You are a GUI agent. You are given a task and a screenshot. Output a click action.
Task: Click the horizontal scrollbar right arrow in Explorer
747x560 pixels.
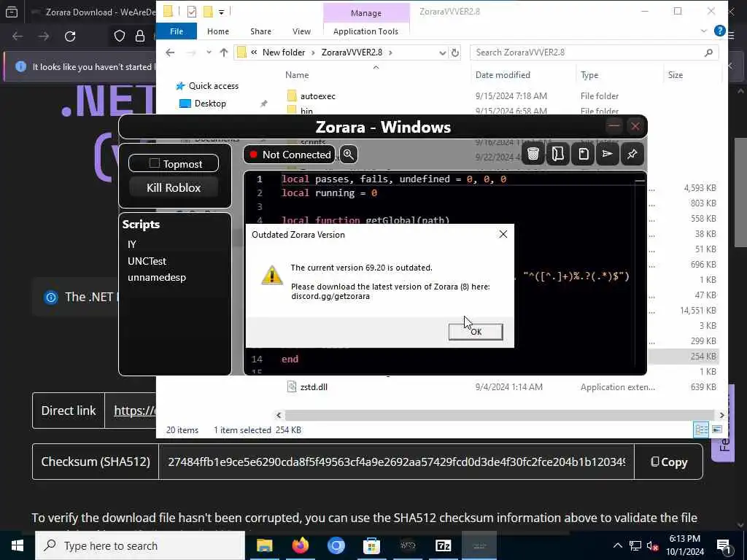(x=721, y=415)
